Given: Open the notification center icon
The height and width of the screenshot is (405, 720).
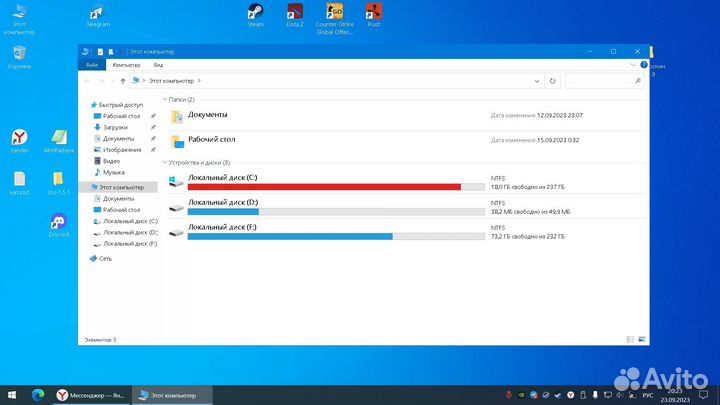Looking at the screenshot, I should [x=703, y=395].
